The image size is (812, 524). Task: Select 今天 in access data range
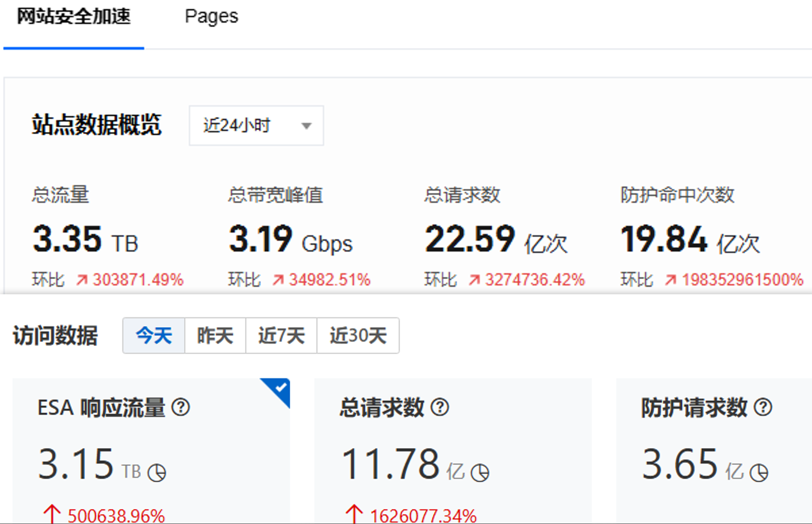click(154, 336)
